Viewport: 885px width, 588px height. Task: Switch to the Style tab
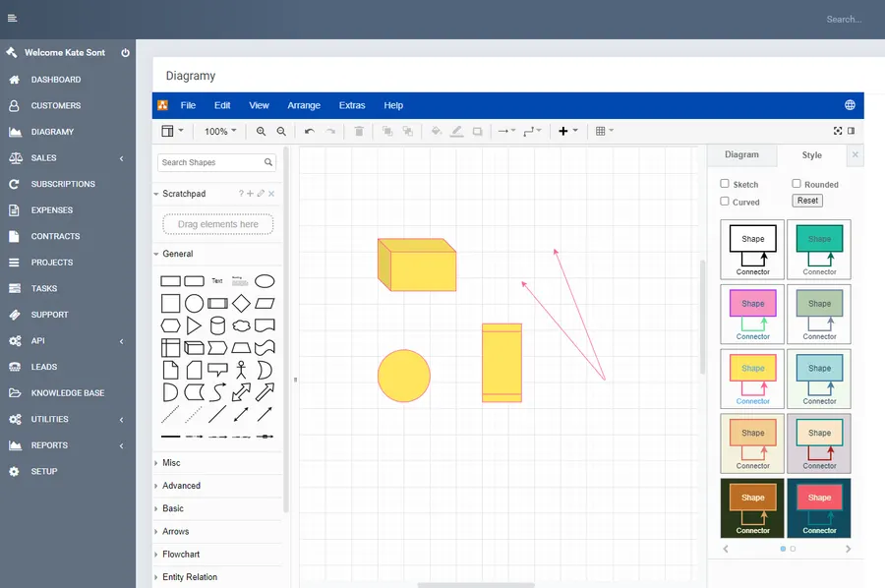click(811, 155)
